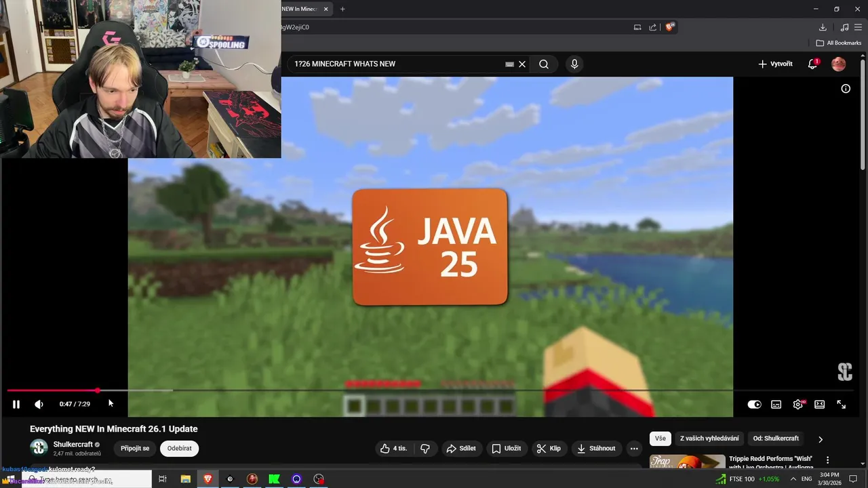Mute the video with the speaker icon
This screenshot has height=488, width=868.
click(x=39, y=404)
